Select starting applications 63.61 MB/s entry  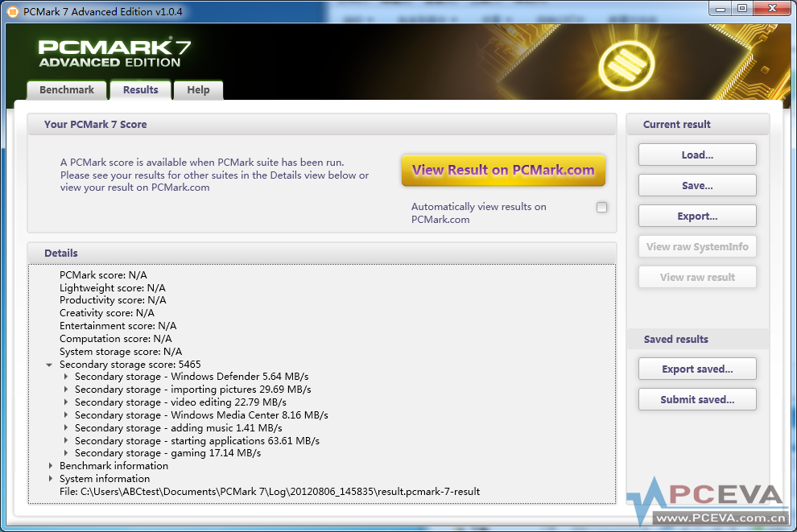pyautogui.click(x=197, y=440)
